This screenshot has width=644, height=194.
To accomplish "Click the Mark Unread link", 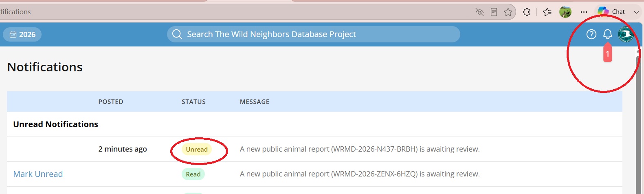I will point(38,174).
